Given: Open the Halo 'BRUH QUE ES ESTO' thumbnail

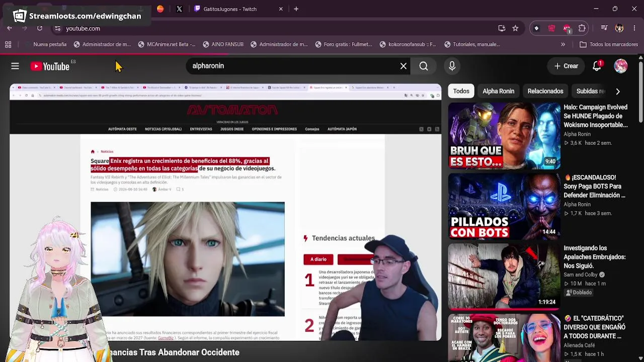Looking at the screenshot, I should click(x=504, y=136).
